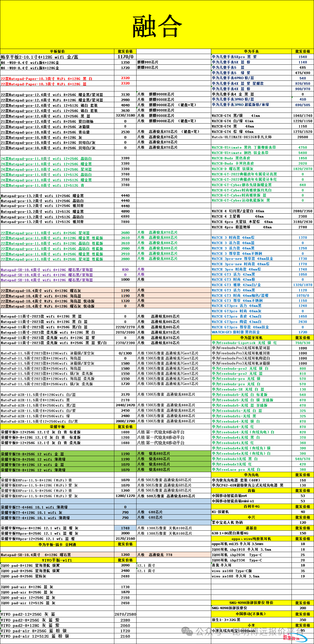314x644 pixels.
Task: Select the price cell 1170/0
Action: tap(125, 57)
